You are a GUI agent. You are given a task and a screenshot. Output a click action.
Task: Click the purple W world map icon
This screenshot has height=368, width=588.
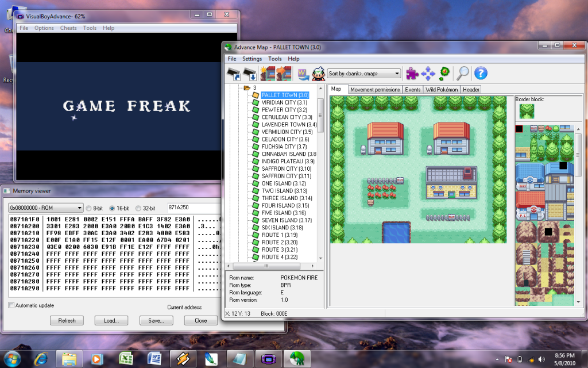303,74
